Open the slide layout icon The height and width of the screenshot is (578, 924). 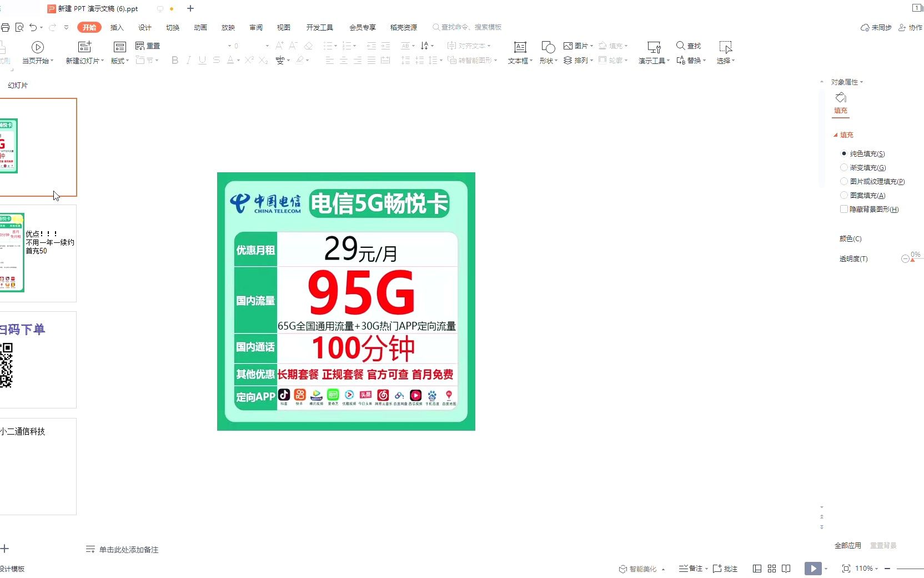[119, 47]
